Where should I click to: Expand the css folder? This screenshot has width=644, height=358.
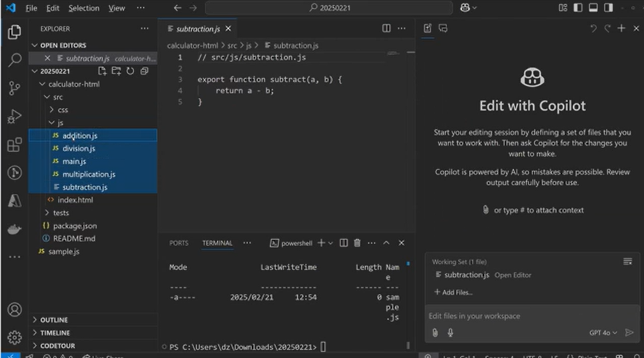(51, 110)
